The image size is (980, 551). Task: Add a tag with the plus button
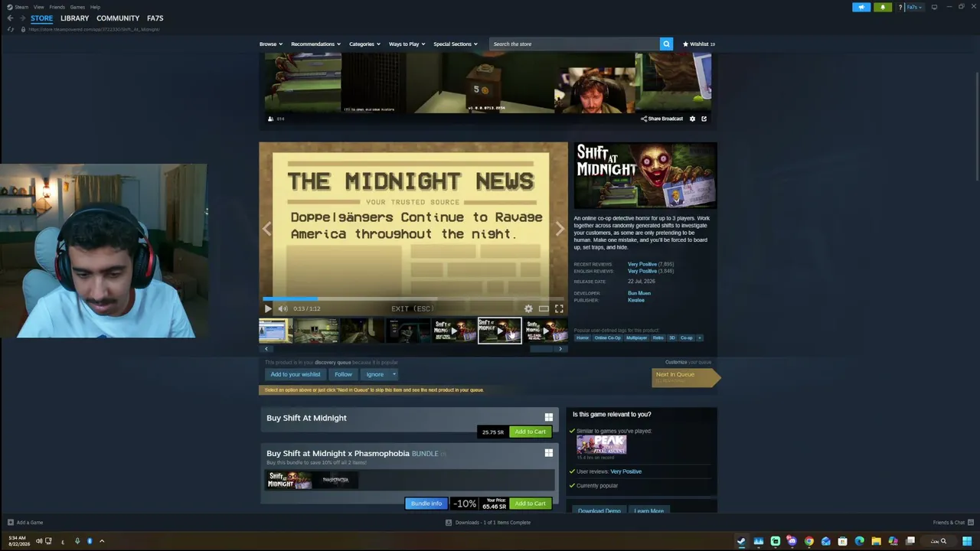[x=699, y=337]
